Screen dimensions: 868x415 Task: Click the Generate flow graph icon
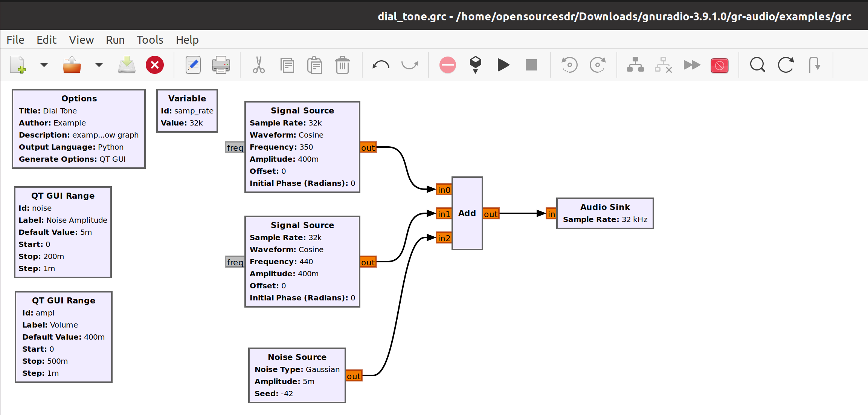coord(475,64)
